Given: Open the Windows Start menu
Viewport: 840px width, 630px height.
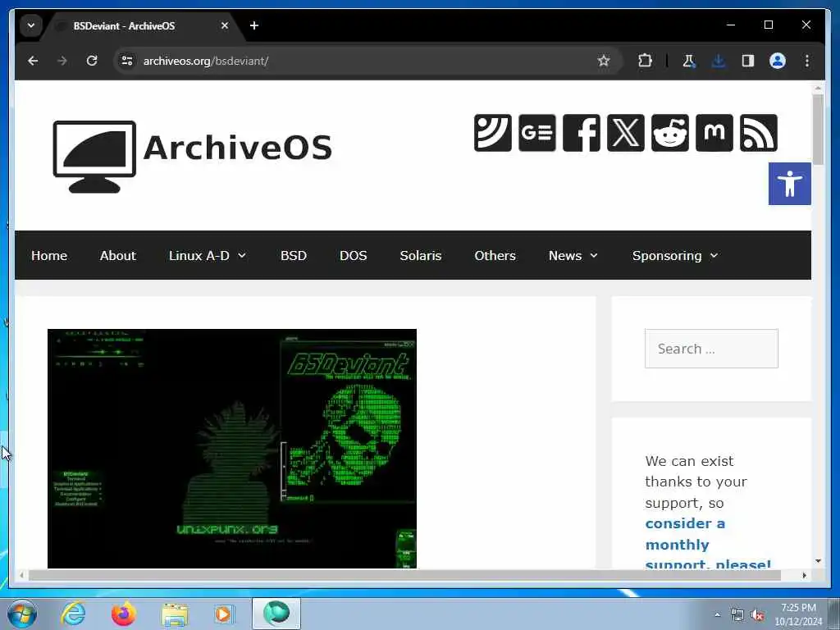Looking at the screenshot, I should click(x=22, y=614).
